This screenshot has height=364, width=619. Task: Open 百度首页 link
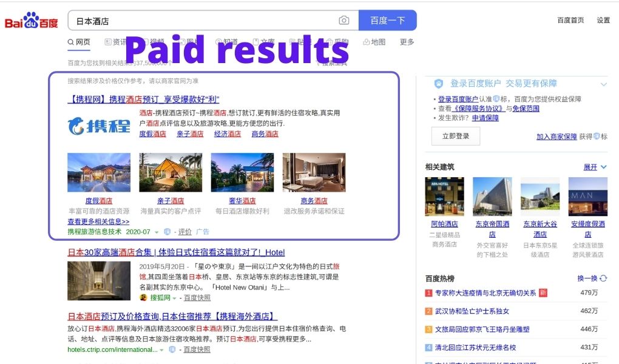point(570,20)
